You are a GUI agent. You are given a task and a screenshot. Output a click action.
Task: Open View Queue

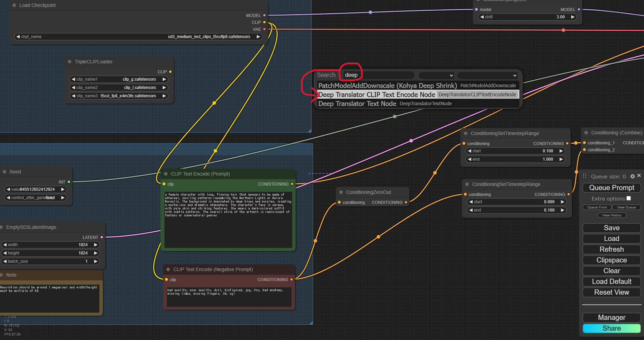point(626,207)
